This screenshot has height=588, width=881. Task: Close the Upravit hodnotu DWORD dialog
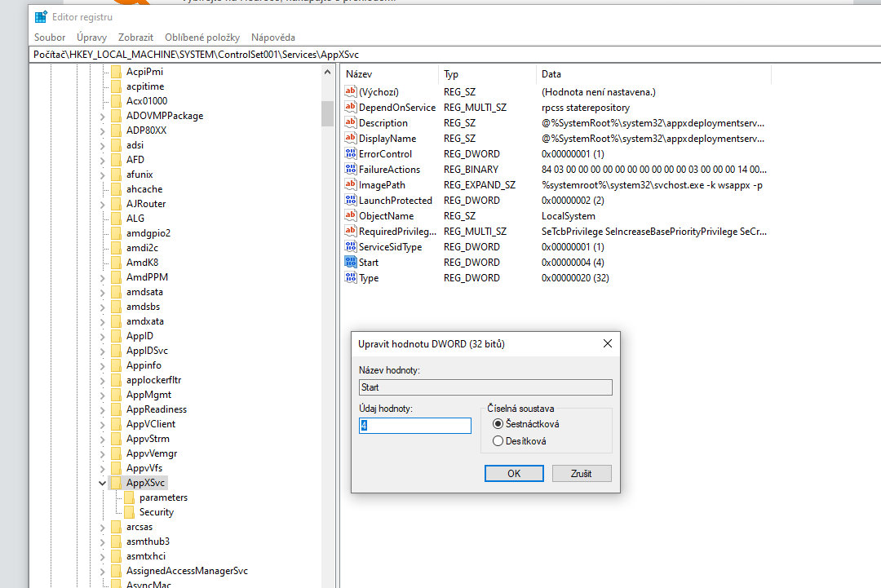click(606, 344)
